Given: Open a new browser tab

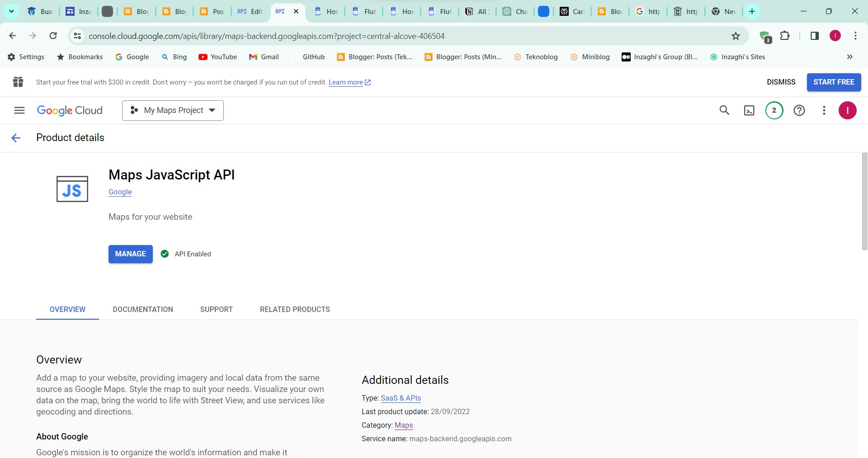Looking at the screenshot, I should pos(752,12).
